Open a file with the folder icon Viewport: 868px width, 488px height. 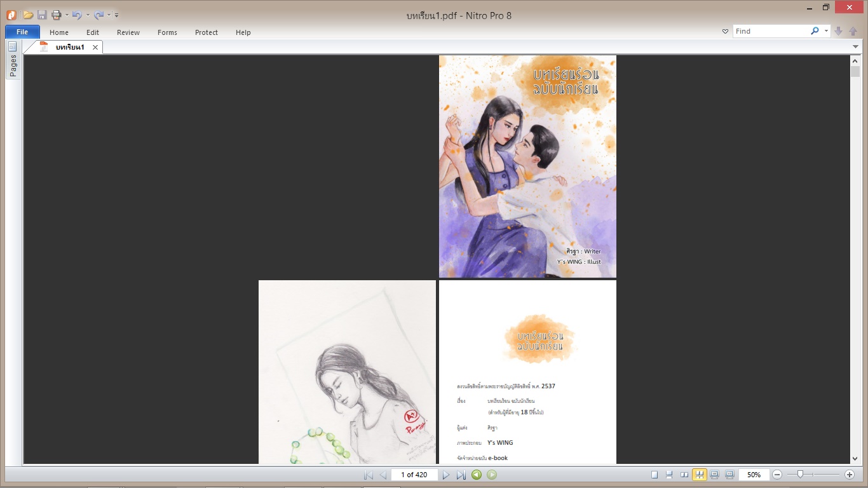29,15
